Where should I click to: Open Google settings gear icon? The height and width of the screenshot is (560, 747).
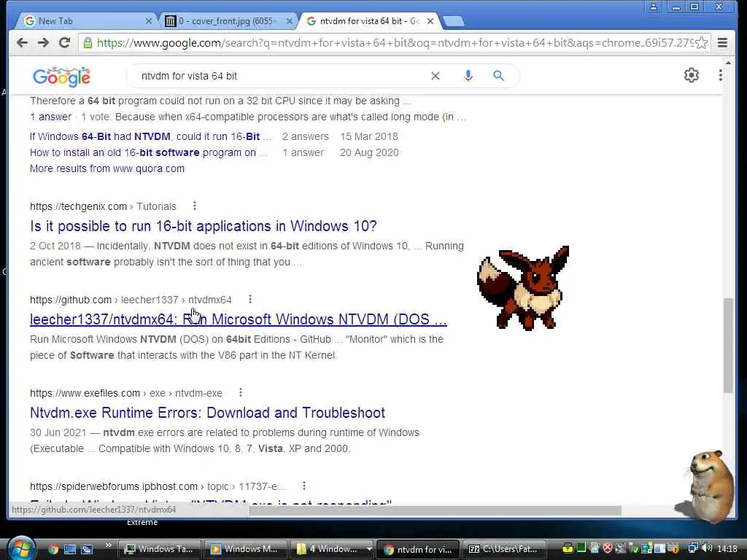pyautogui.click(x=692, y=75)
